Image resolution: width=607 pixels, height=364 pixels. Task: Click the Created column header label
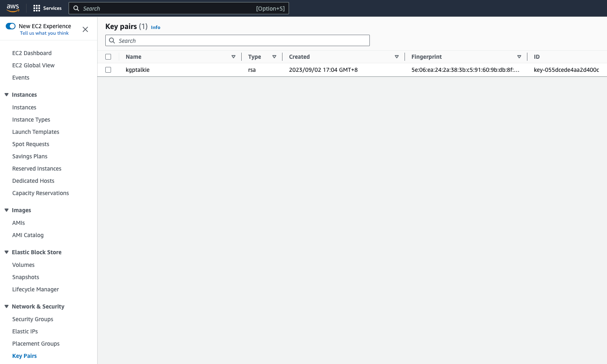(x=299, y=57)
